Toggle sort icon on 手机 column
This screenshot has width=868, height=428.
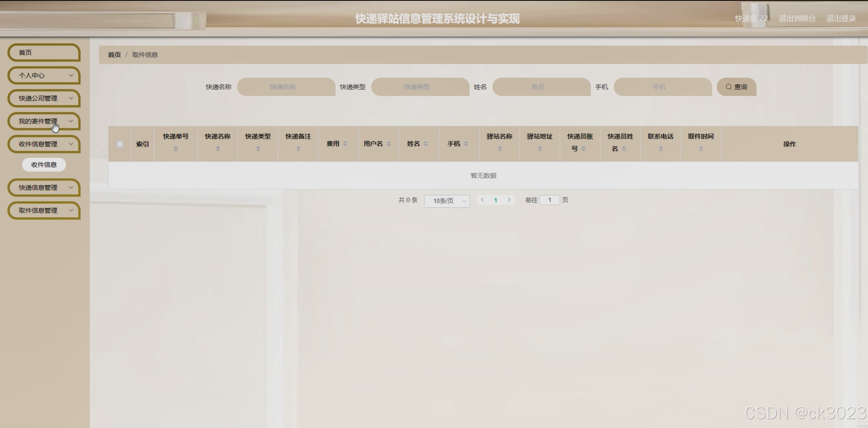pos(466,144)
